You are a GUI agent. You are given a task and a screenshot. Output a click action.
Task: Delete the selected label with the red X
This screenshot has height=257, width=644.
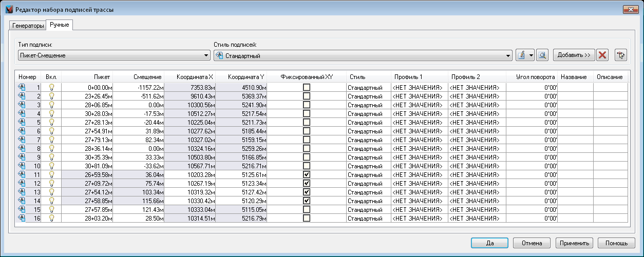(x=602, y=55)
